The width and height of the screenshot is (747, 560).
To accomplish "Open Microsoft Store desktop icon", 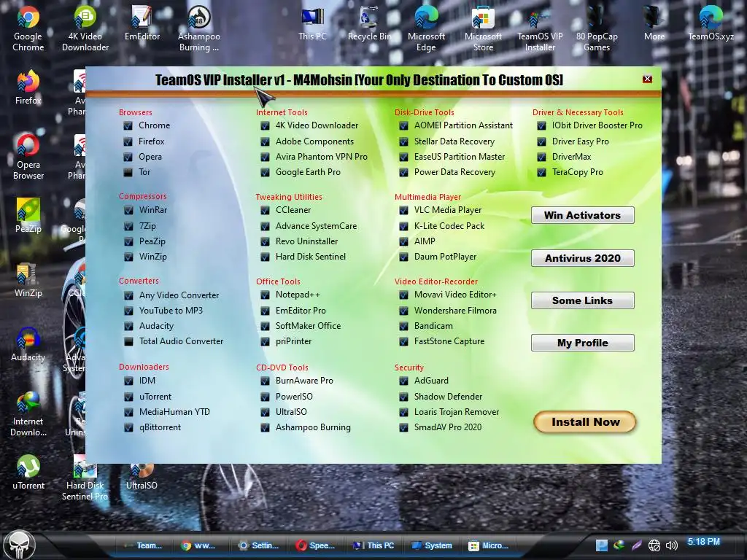I will 483,28.
